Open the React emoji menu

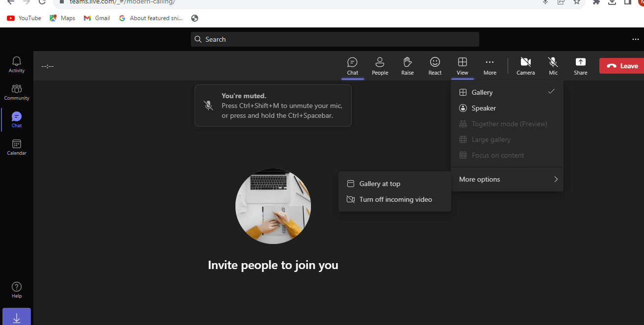[x=435, y=66]
